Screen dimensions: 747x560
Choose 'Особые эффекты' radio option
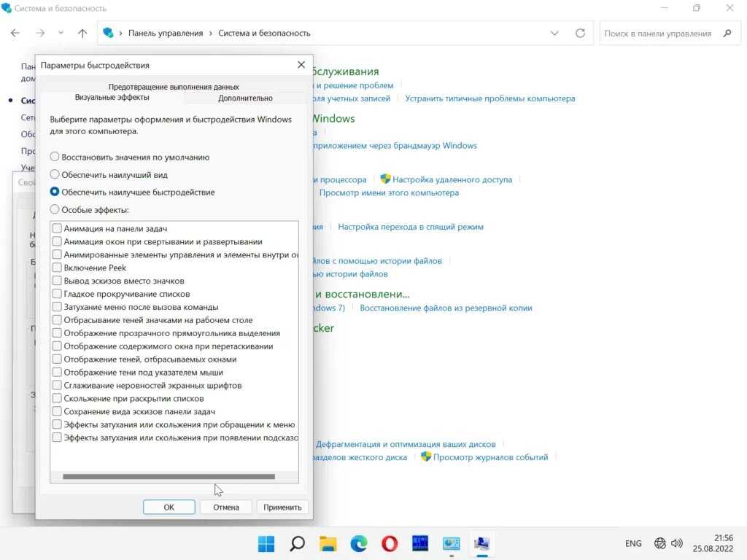55,210
